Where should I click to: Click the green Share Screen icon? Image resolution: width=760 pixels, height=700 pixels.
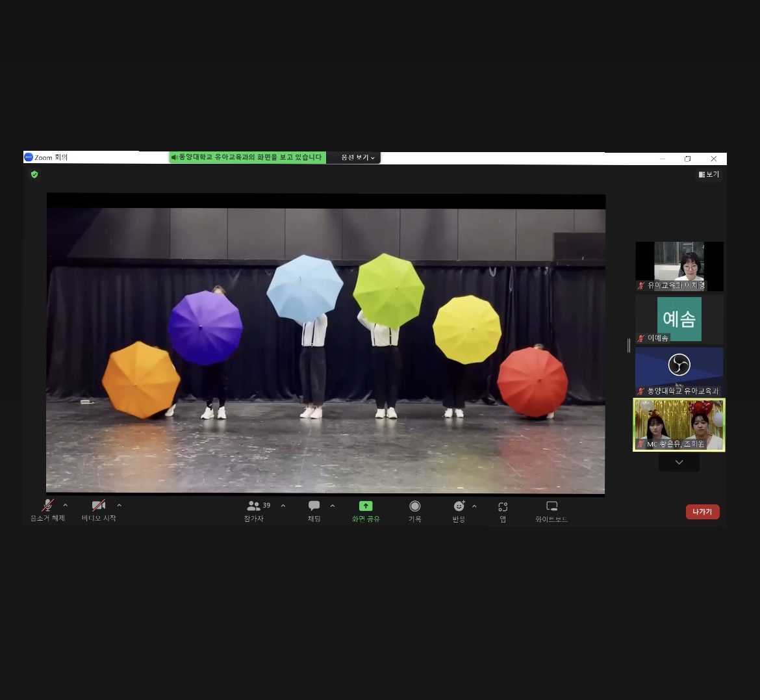pos(366,506)
